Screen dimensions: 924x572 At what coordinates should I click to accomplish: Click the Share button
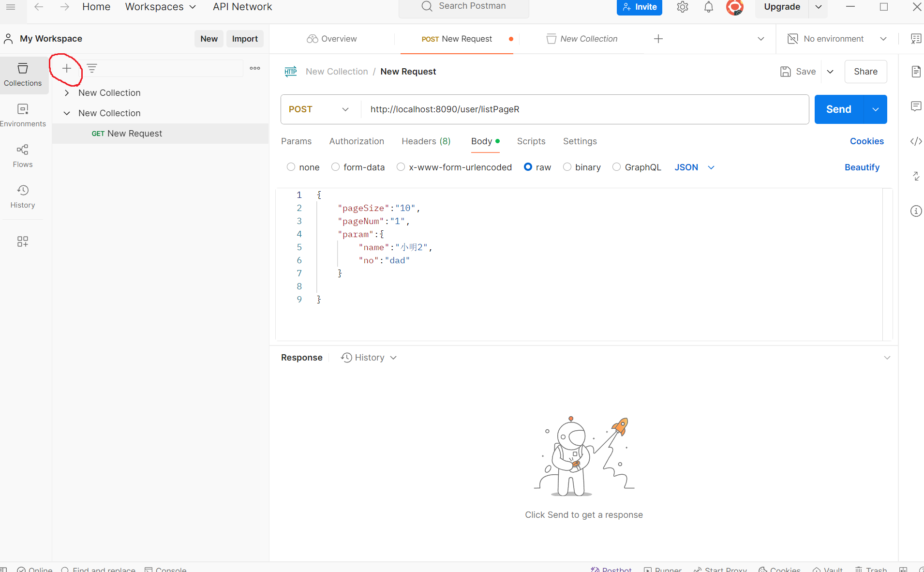coord(865,72)
